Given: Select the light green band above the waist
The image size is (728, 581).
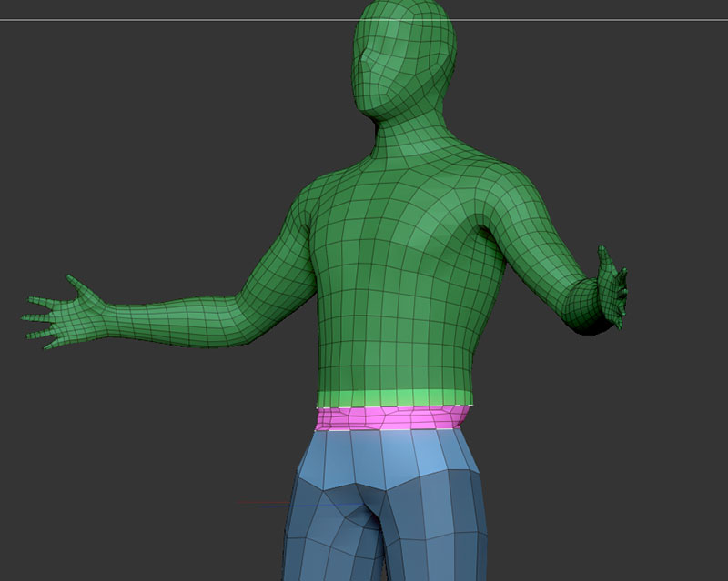Looking at the screenshot, I should point(395,397).
